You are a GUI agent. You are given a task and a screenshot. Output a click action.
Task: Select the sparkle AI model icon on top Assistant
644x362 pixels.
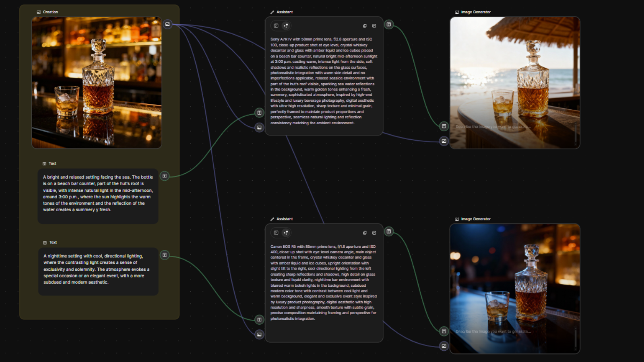tap(286, 26)
